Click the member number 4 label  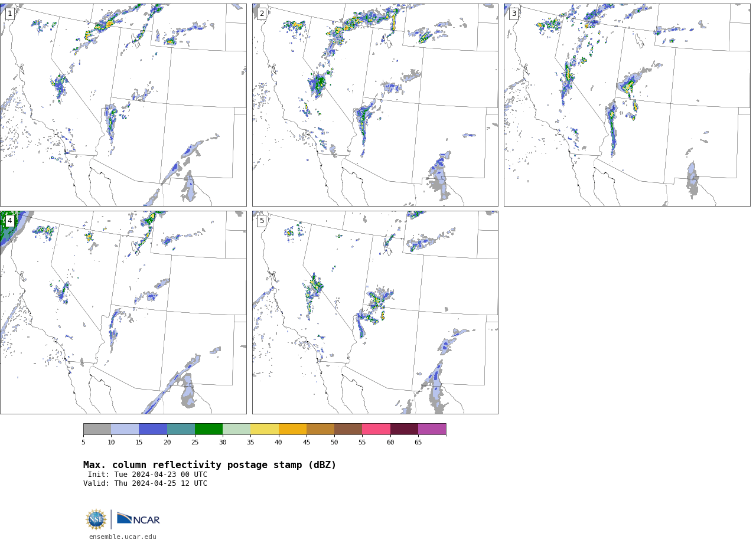point(9,221)
